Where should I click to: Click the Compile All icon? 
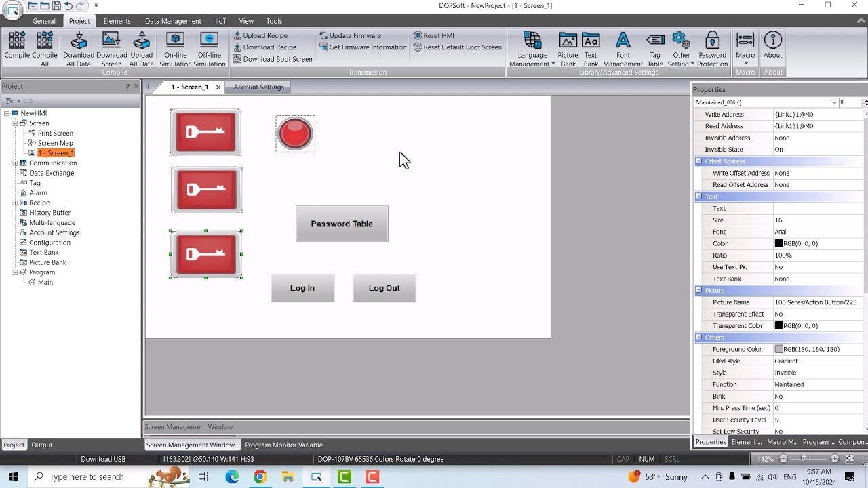44,48
